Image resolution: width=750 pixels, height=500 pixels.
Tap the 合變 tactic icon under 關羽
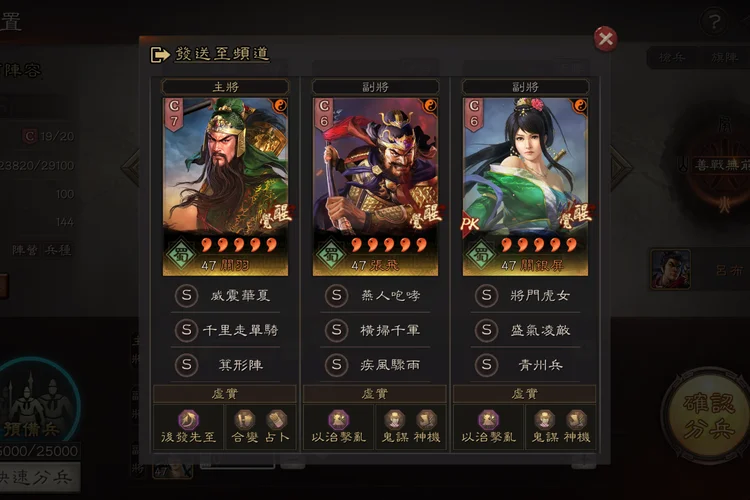click(x=244, y=420)
